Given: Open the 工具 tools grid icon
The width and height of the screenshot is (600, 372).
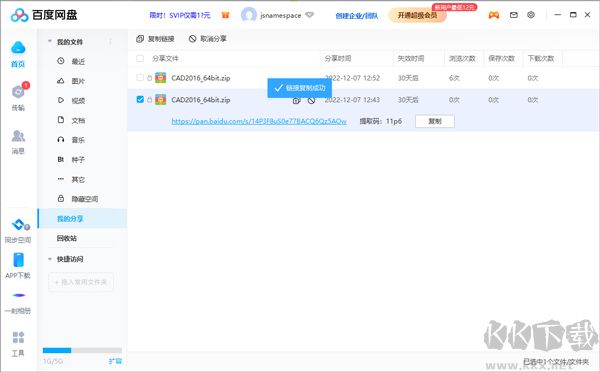Looking at the screenshot, I should click(x=18, y=338).
